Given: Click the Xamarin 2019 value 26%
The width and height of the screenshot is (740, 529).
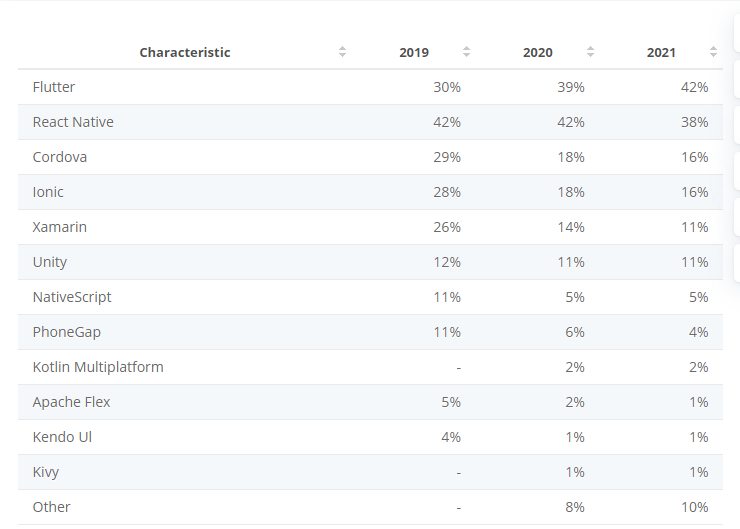Looking at the screenshot, I should [x=447, y=227].
